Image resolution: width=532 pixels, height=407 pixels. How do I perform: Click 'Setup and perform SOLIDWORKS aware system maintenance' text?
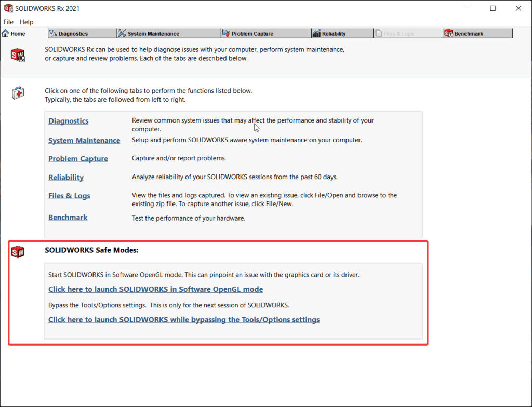click(x=247, y=140)
